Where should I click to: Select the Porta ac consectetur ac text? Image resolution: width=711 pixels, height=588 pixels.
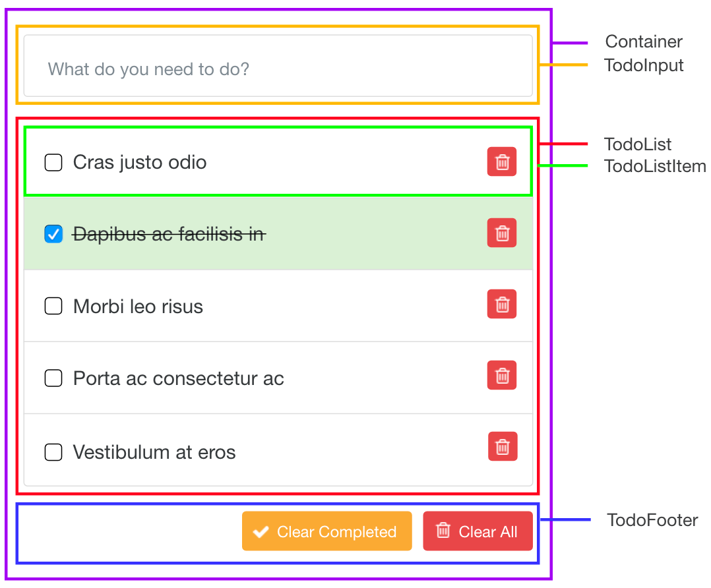click(178, 378)
